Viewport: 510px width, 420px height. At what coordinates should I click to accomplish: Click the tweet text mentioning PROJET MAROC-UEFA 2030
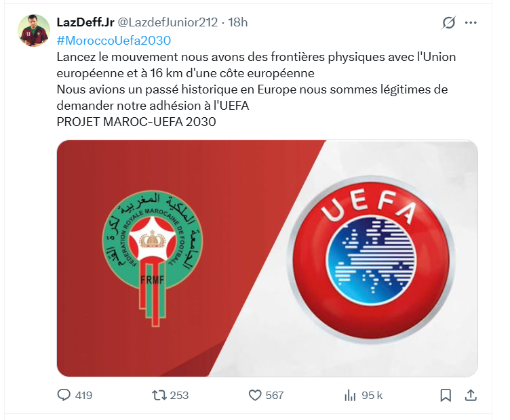[136, 122]
